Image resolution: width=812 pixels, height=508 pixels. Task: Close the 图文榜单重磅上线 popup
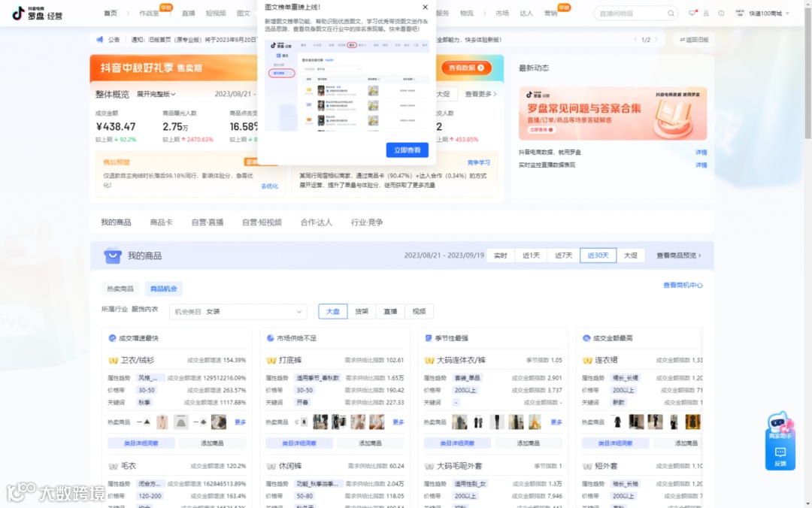(x=425, y=8)
